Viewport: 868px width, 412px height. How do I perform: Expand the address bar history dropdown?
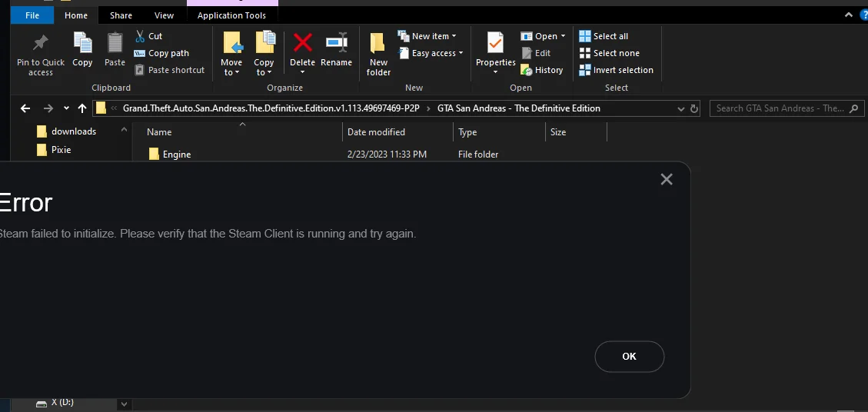coord(681,109)
